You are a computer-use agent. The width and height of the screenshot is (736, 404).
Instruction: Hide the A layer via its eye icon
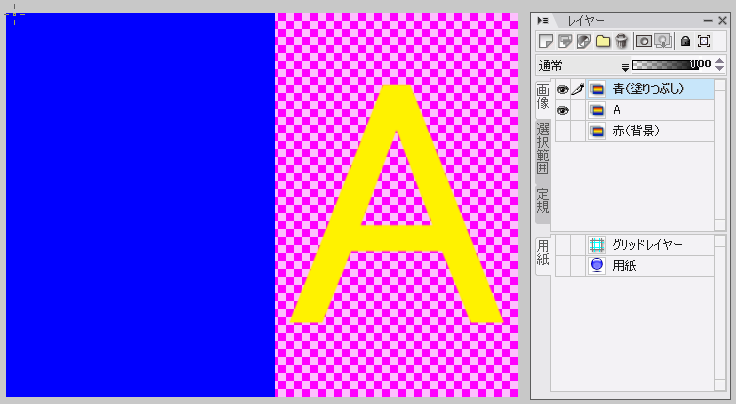coord(562,110)
